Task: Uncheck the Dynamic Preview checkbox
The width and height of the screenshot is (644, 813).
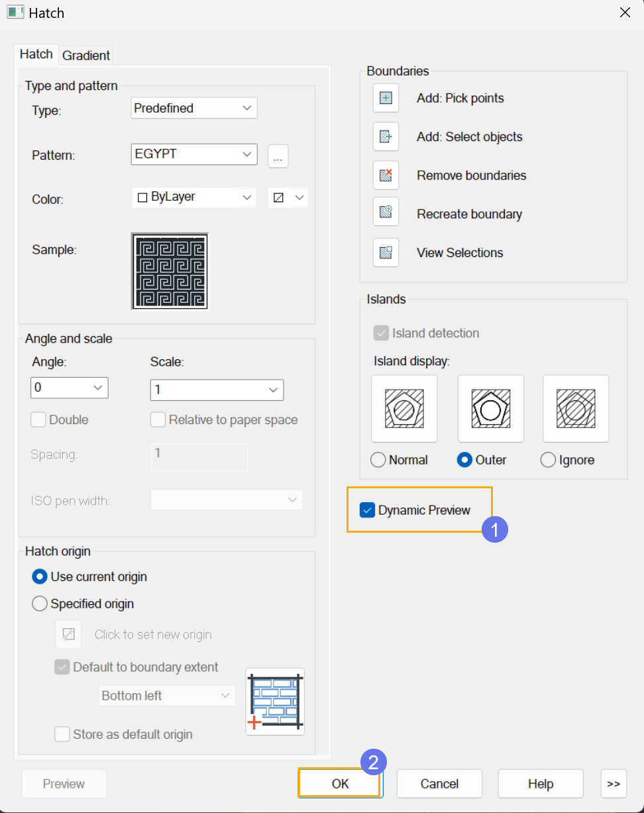Action: coord(368,510)
